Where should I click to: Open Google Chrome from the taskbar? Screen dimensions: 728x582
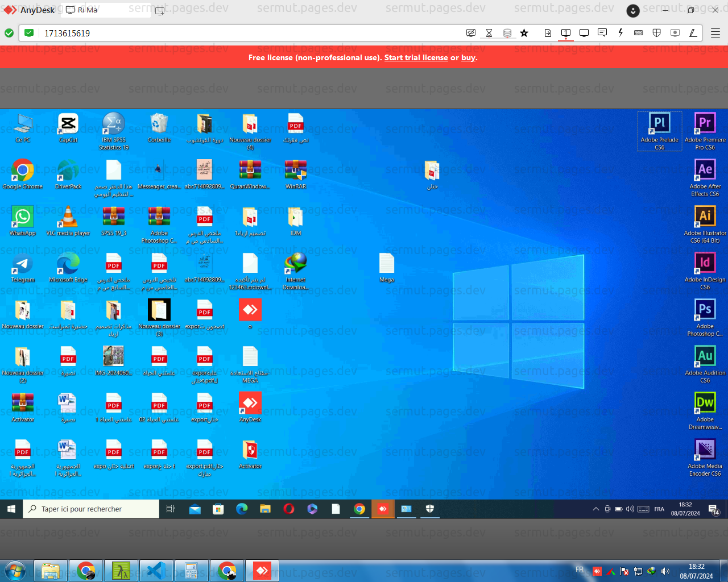359,509
